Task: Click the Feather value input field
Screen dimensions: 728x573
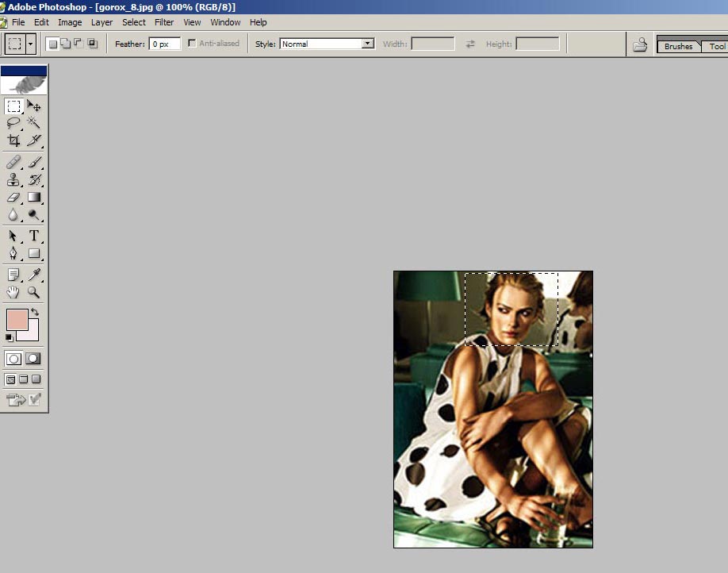Action: 164,44
